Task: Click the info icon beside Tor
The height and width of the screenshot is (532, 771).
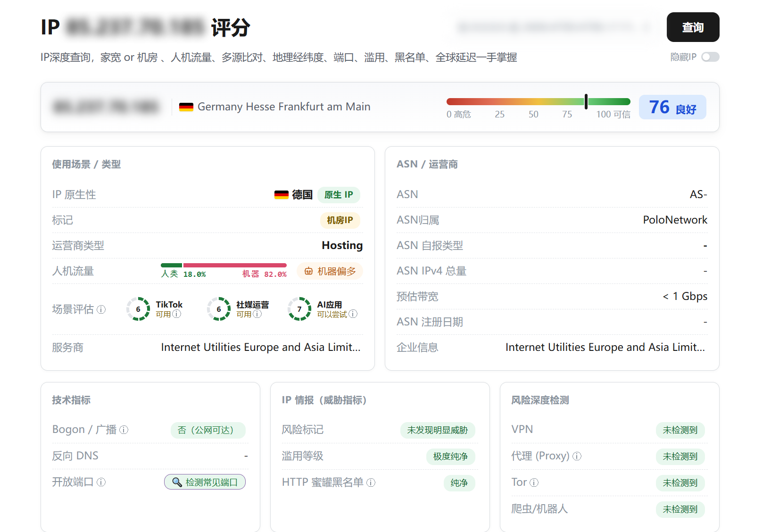Action: [534, 482]
